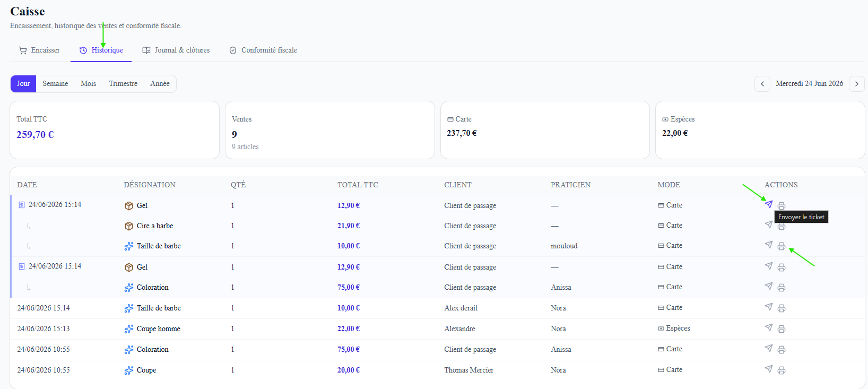The height and width of the screenshot is (389, 868).
Task: Select the Semaine period filter
Action: coord(55,84)
